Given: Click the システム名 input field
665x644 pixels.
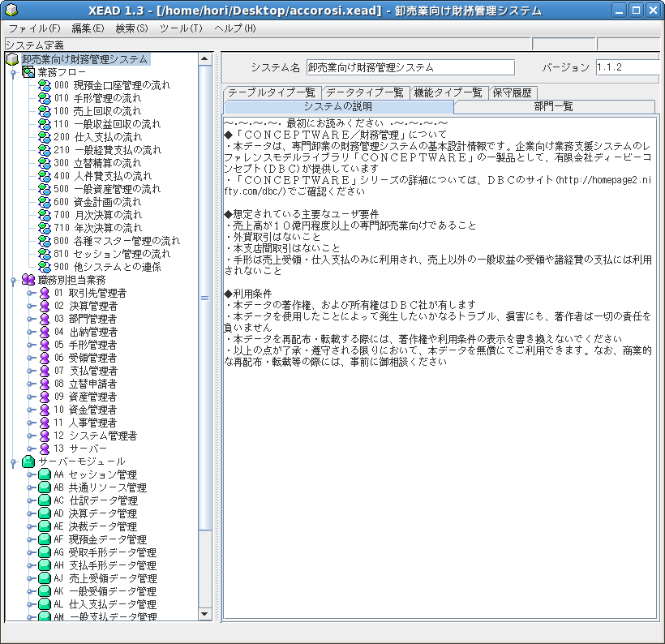Looking at the screenshot, I should pos(410,67).
